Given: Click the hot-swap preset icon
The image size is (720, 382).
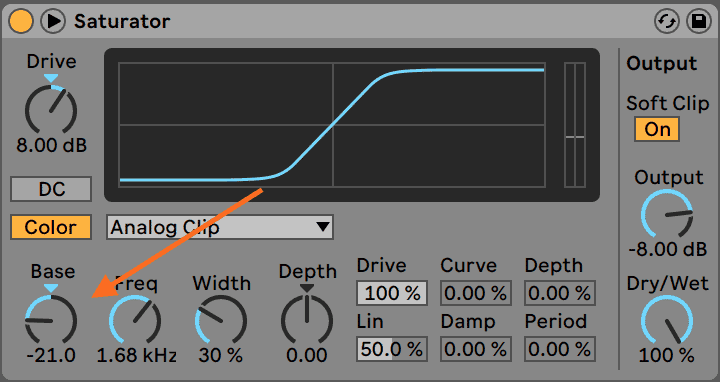Looking at the screenshot, I should click(666, 22).
